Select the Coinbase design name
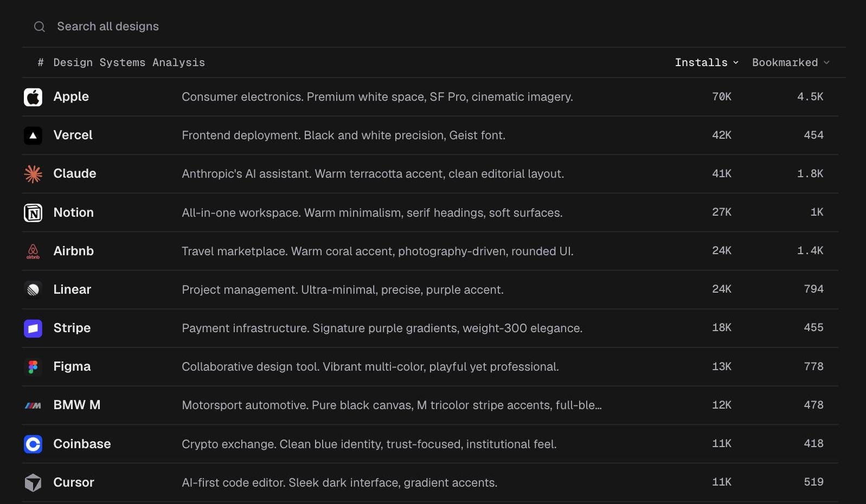866x504 pixels. (x=82, y=444)
